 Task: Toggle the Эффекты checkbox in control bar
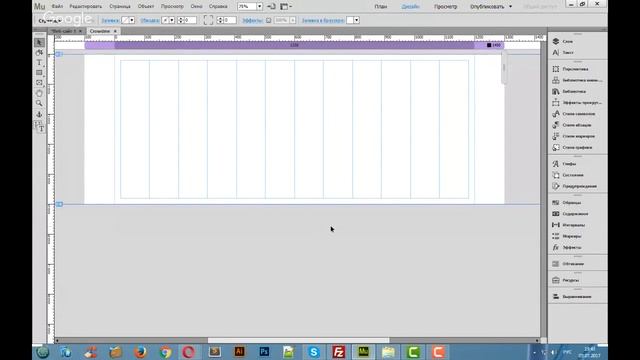(269, 20)
